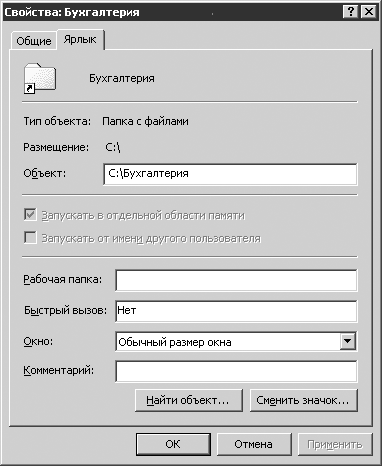
Task: Switch to the Общие tab
Action: 34,41
